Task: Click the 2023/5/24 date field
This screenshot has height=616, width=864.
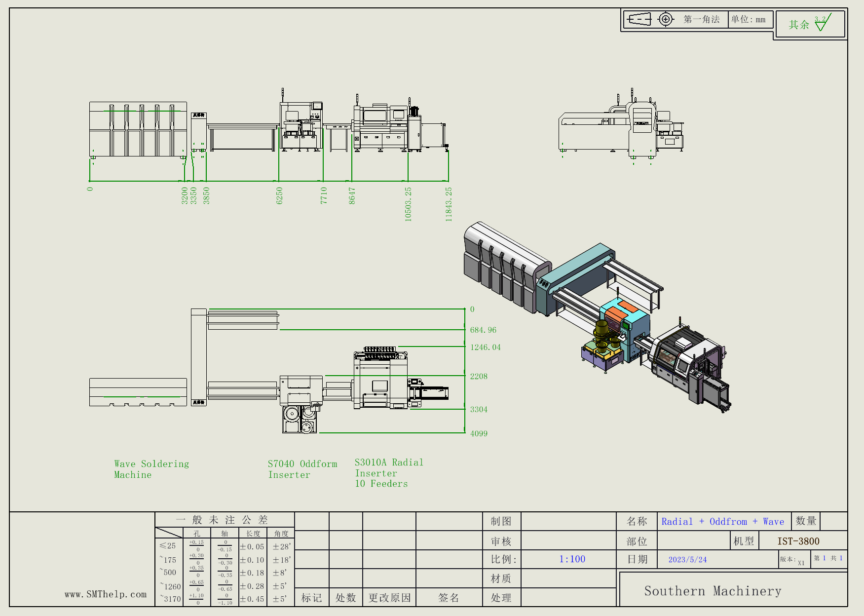Action: [687, 559]
